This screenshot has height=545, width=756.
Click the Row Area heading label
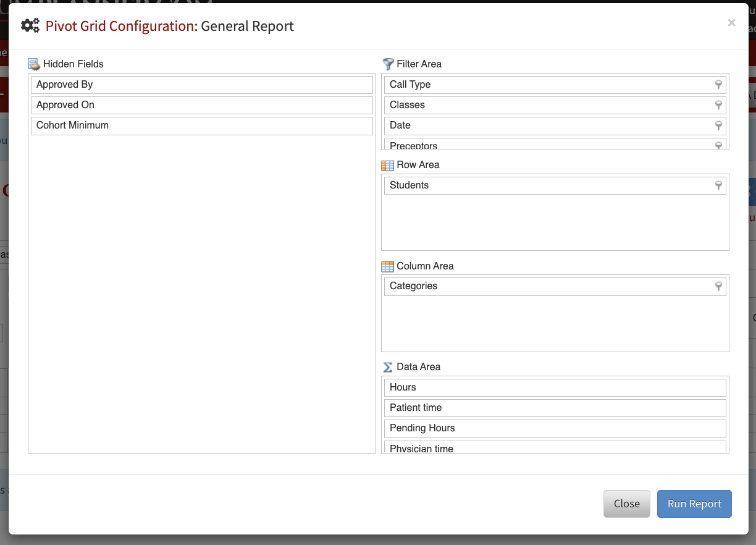(418, 165)
